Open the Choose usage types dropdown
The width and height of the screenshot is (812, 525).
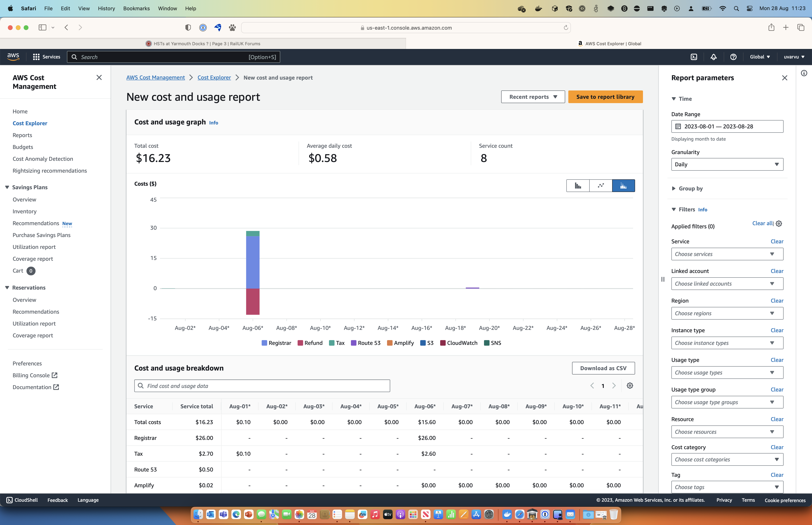727,373
